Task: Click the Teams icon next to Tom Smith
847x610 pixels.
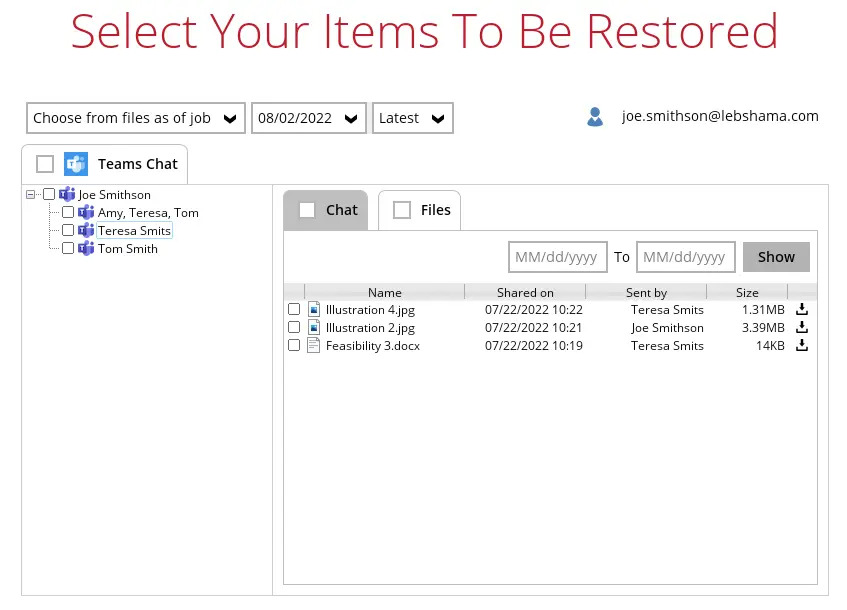Action: coord(86,249)
